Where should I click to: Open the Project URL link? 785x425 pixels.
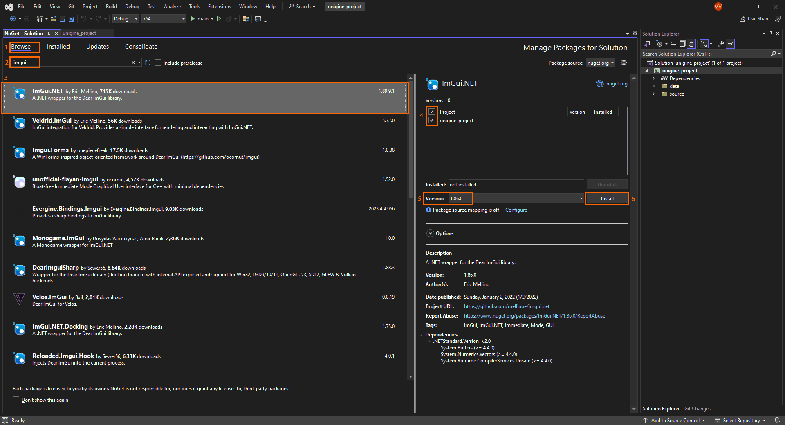point(507,306)
